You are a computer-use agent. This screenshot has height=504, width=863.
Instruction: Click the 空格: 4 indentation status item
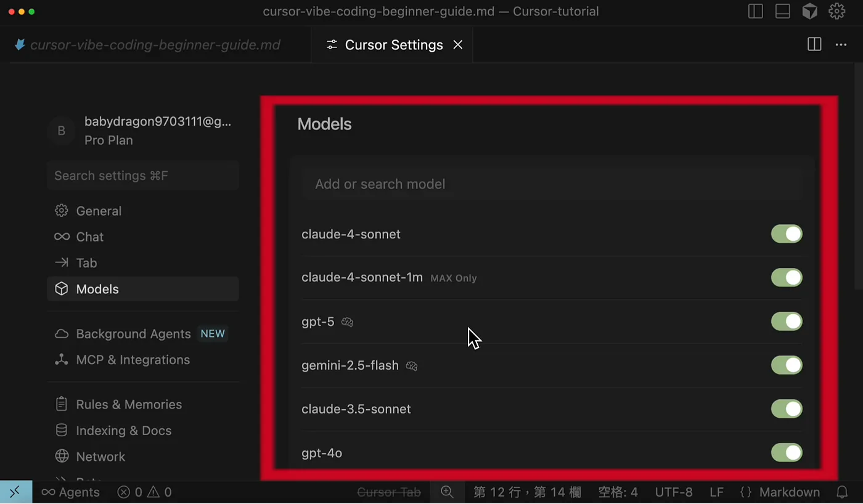coord(618,492)
